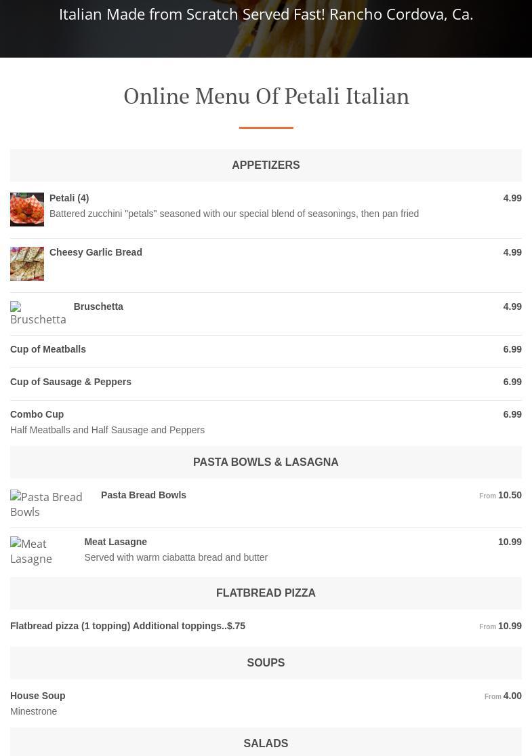Click the Pasta Bread Bowls image placeholder
Viewport: 532px width, 756px height.
(47, 504)
